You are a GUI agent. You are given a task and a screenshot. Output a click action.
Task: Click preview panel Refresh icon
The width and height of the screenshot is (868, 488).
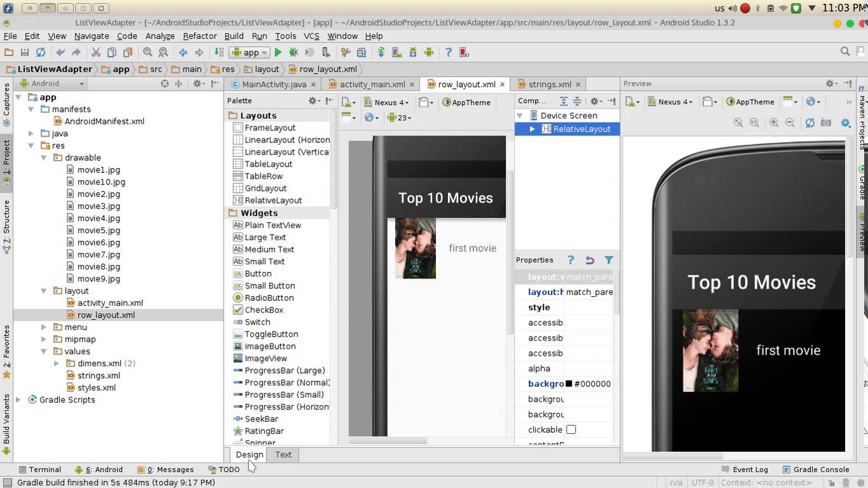[810, 123]
